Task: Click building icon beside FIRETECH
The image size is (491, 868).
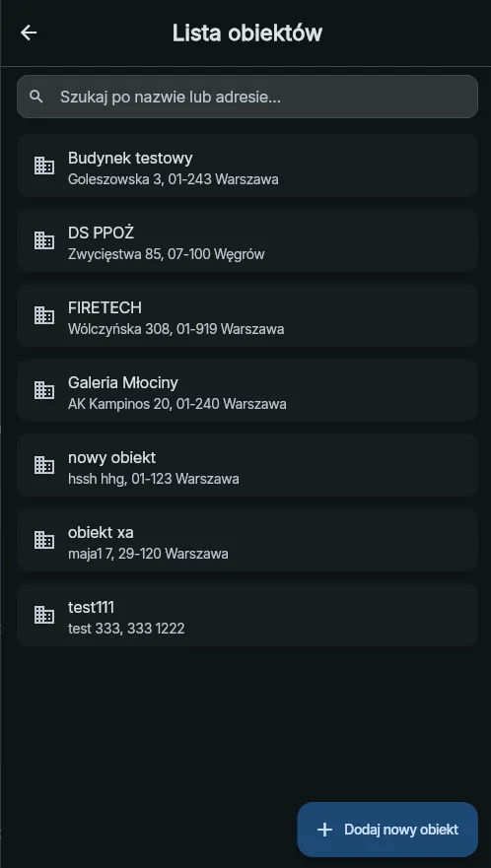Action: (44, 315)
